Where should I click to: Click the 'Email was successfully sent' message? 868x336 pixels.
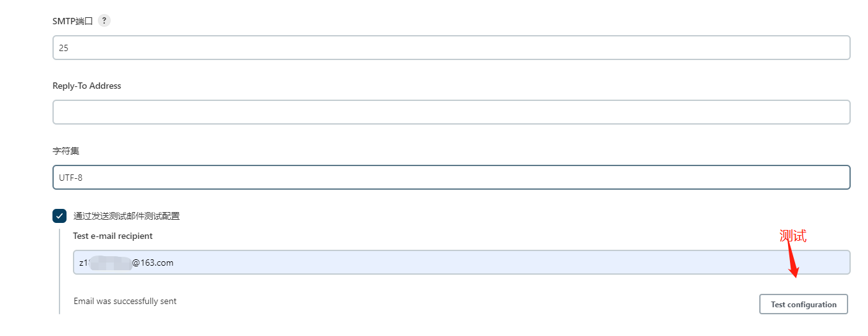(x=125, y=301)
